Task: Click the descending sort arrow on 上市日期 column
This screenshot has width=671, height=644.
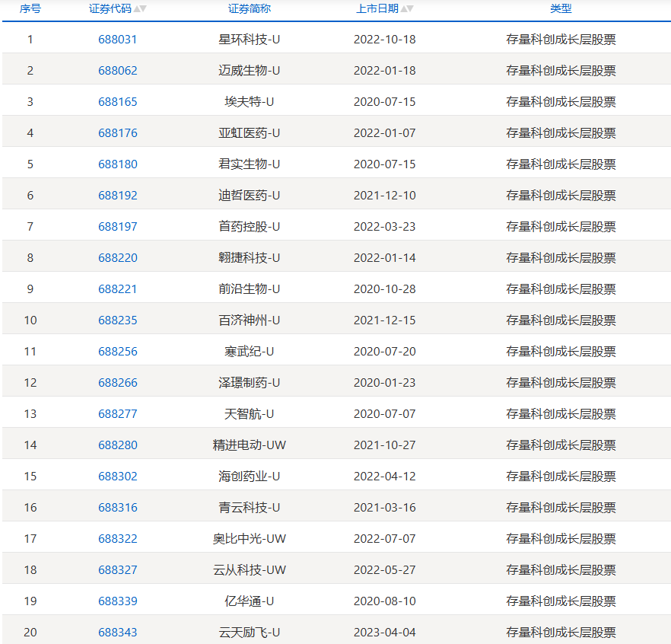Action: click(410, 8)
